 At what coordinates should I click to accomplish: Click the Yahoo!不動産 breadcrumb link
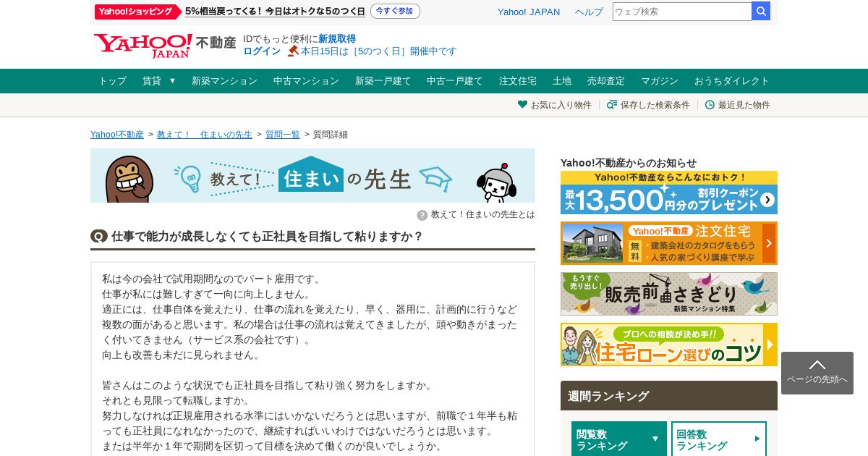click(x=117, y=135)
